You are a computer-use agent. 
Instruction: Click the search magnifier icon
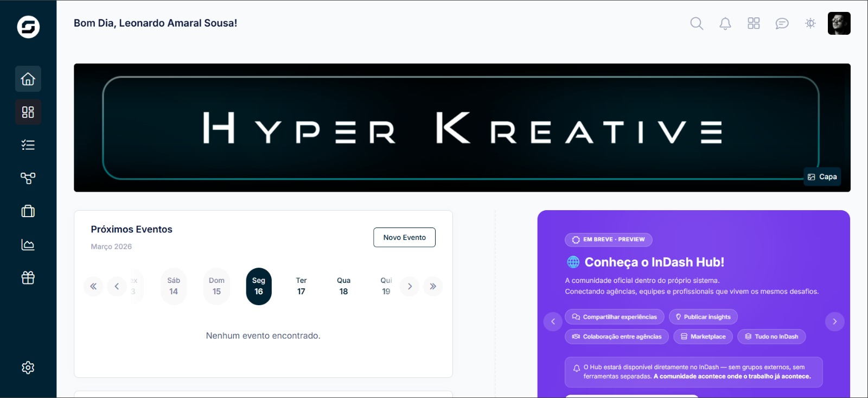tap(697, 23)
